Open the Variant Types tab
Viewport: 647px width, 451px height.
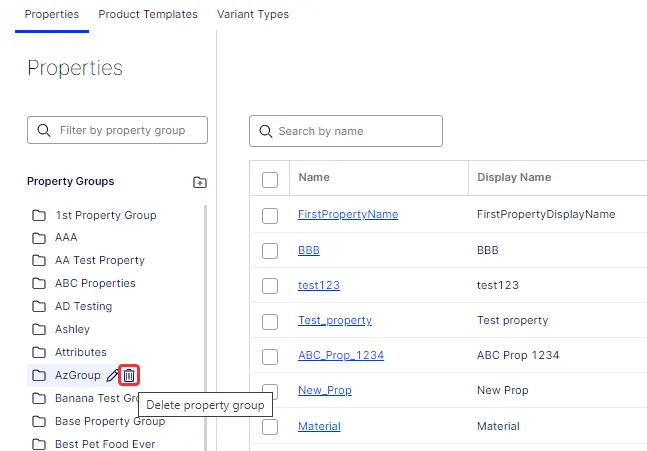tap(253, 14)
